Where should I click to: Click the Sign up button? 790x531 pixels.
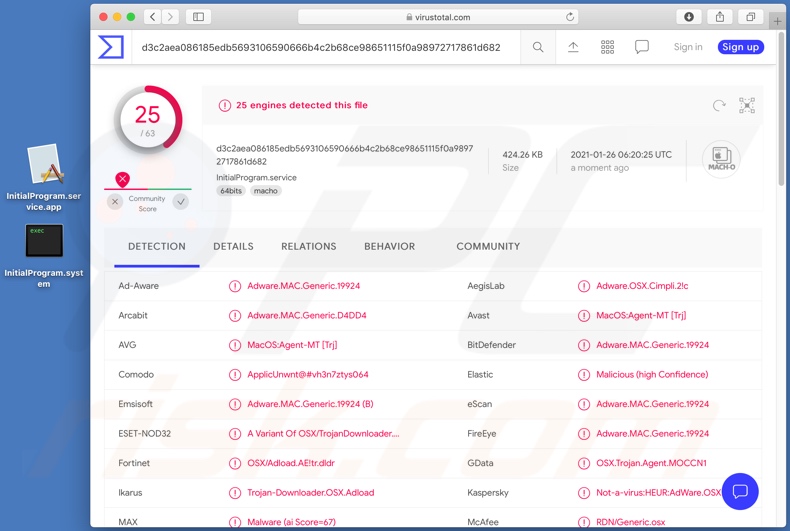740,47
